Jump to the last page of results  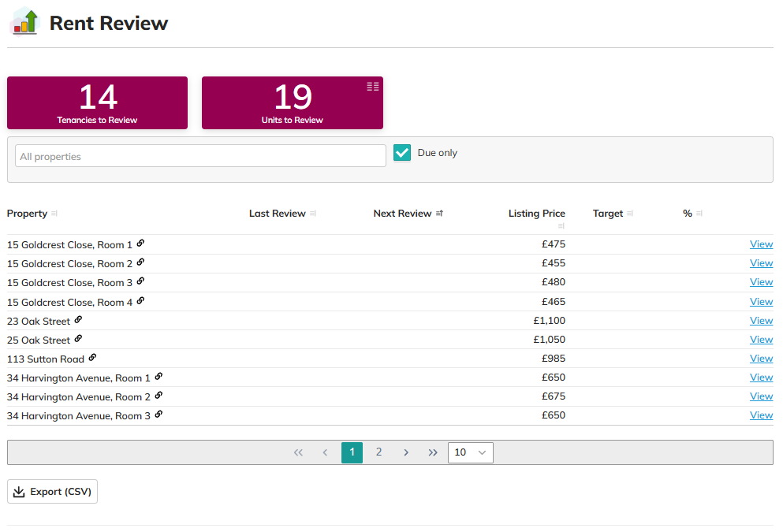[x=433, y=452]
